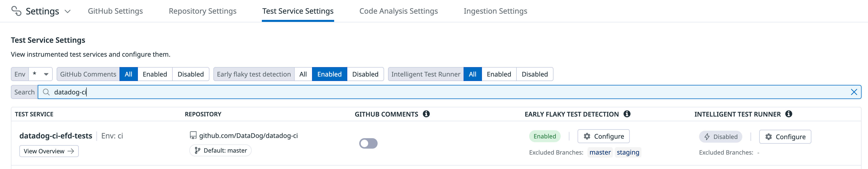
Task: Click View Overview for datadog-ci-efd-tests
Action: click(49, 151)
